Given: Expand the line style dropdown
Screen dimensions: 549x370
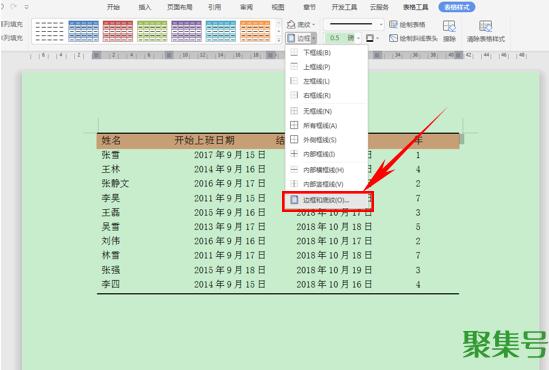Looking at the screenshot, I should (x=381, y=25).
